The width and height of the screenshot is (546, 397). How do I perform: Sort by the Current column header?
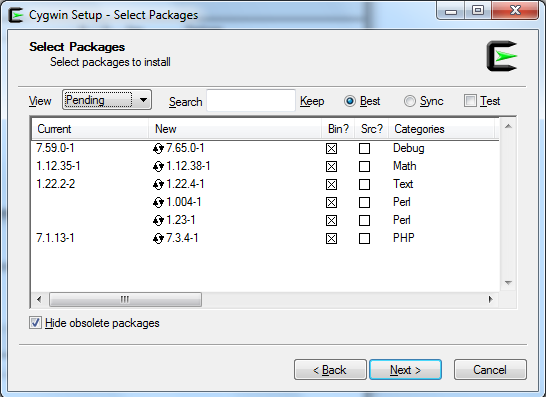point(90,129)
